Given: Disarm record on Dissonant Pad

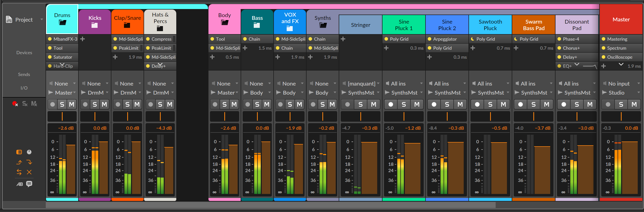Looking at the screenshot, I should click(x=564, y=104).
